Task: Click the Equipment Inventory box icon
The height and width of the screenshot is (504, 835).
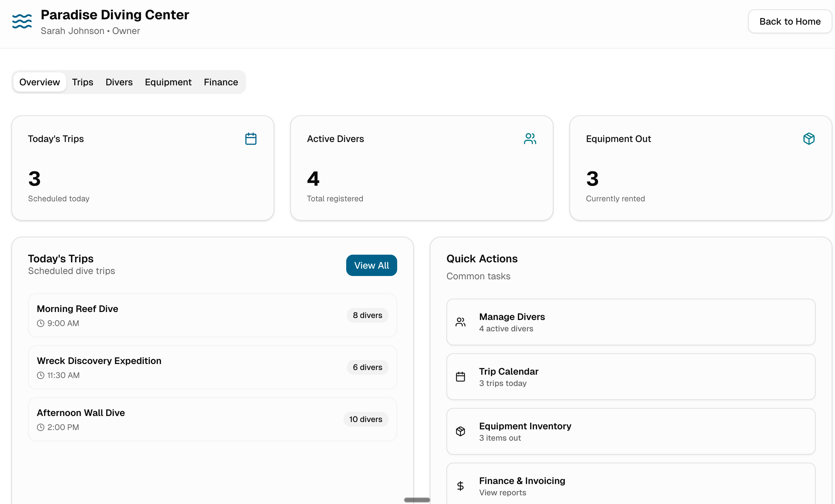Action: (x=460, y=431)
